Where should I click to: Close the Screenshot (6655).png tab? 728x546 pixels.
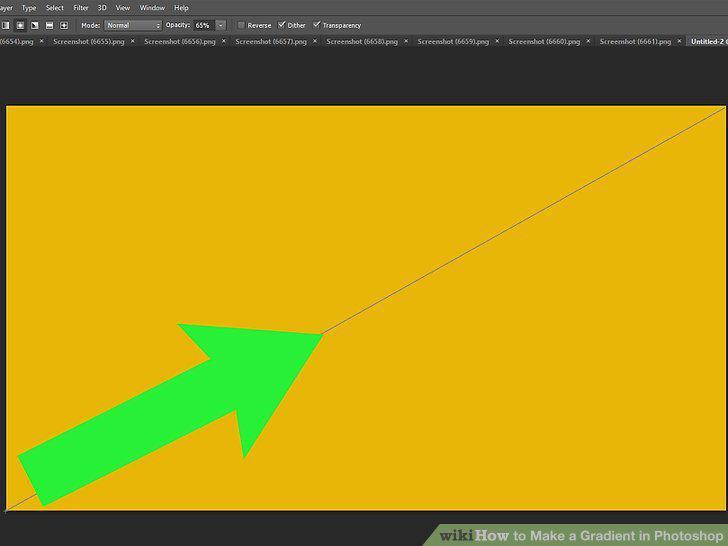132,41
